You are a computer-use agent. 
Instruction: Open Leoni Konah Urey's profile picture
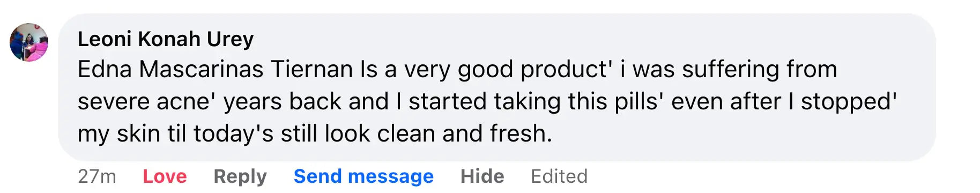coord(29,42)
